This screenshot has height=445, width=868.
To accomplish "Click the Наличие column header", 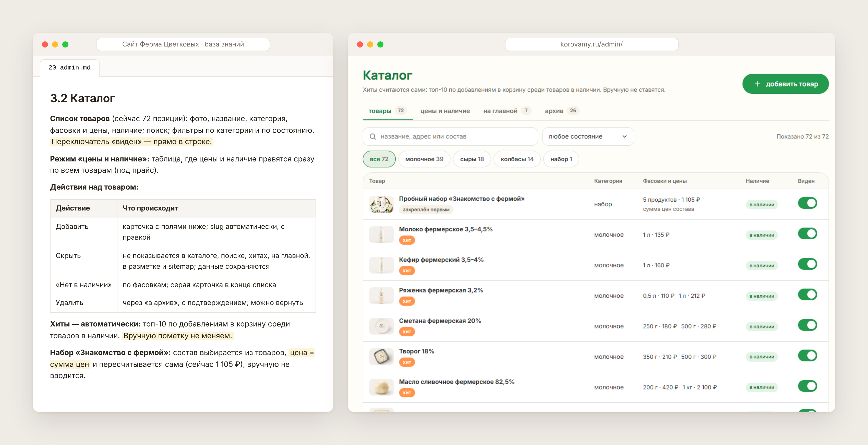I will 757,181.
